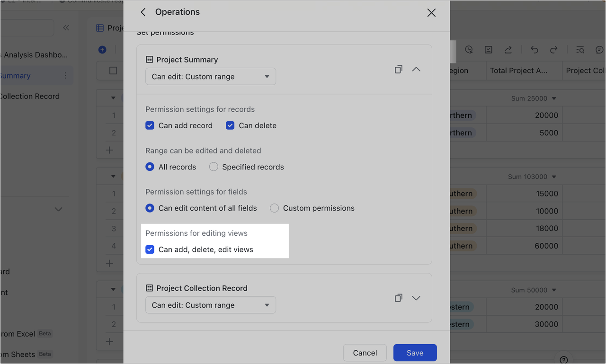Click the Cancel button

point(365,353)
